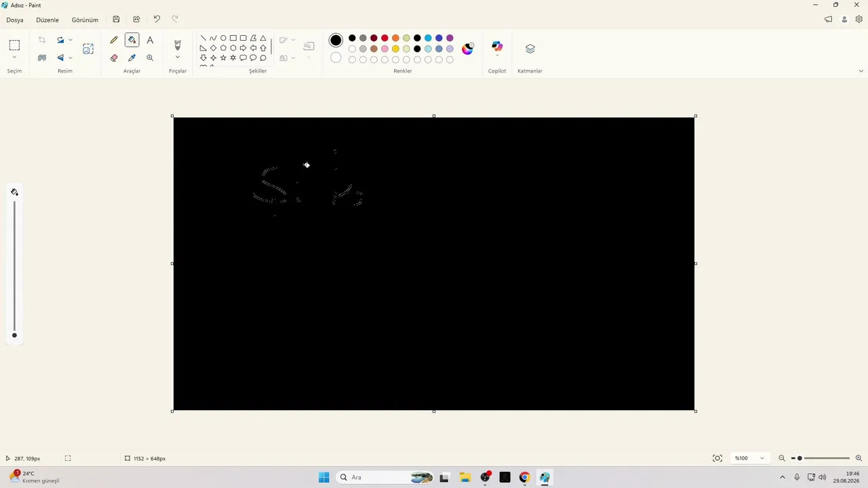Viewport: 868px width, 488px height.
Task: Open the Rotate dropdown arrow
Action: point(71,40)
